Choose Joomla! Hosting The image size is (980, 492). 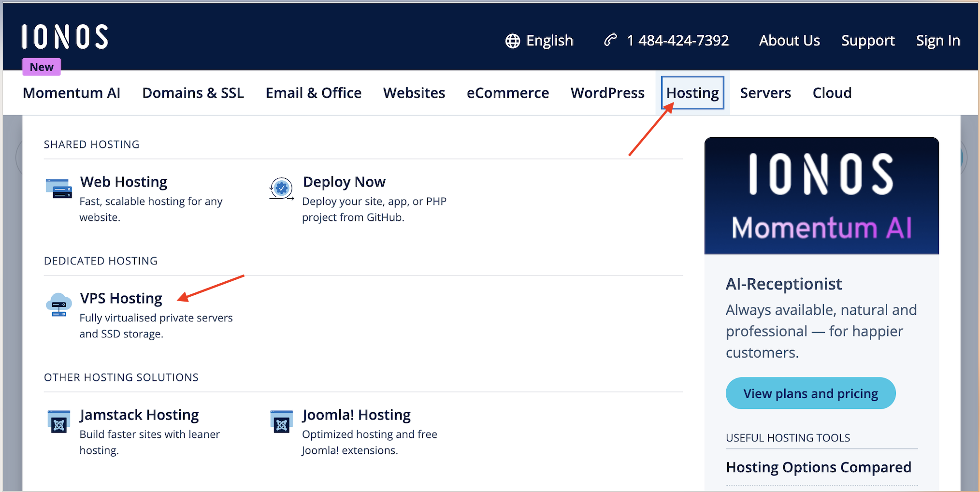[357, 415]
